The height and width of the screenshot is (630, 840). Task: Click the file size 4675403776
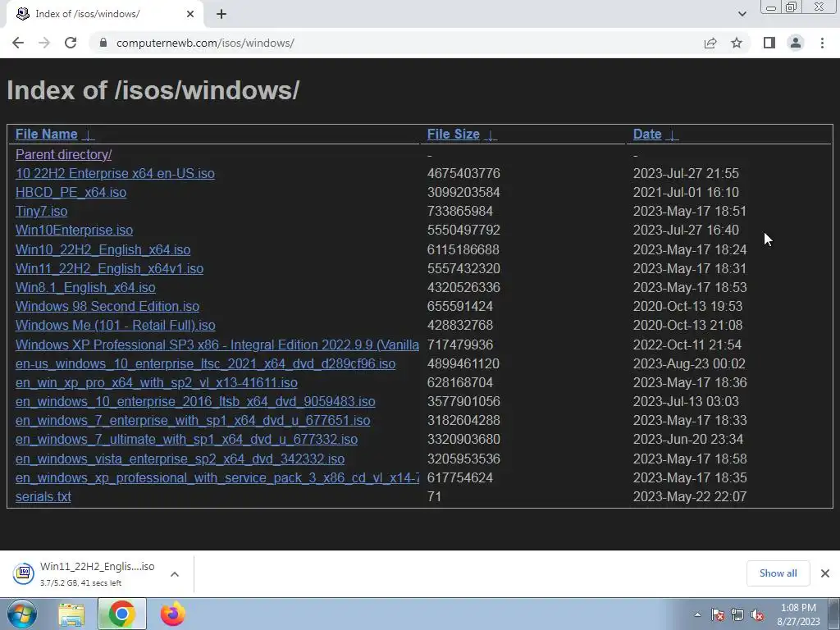463,174
